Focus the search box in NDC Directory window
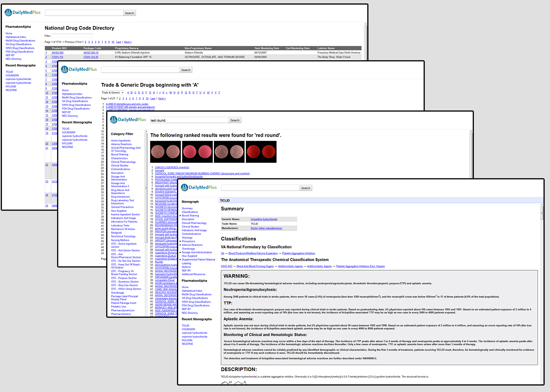This screenshot has width=550, height=392. coord(84,13)
